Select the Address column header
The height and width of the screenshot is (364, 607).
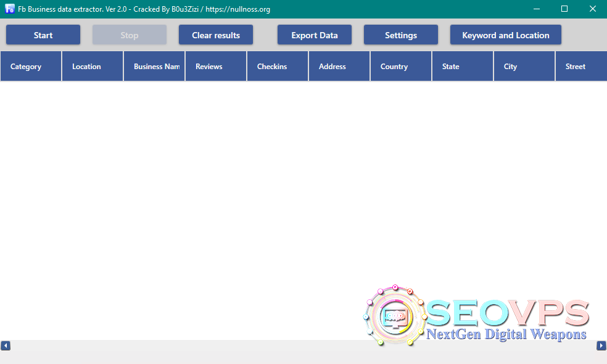click(x=339, y=66)
